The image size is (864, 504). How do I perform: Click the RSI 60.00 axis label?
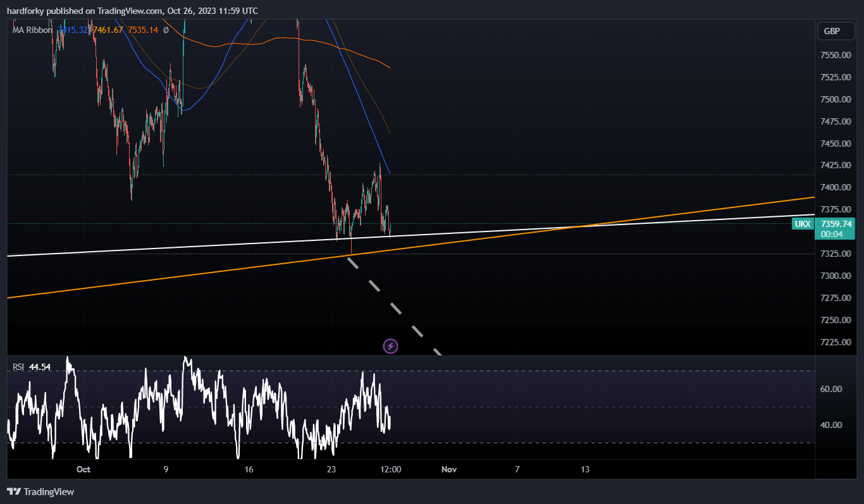tap(831, 389)
